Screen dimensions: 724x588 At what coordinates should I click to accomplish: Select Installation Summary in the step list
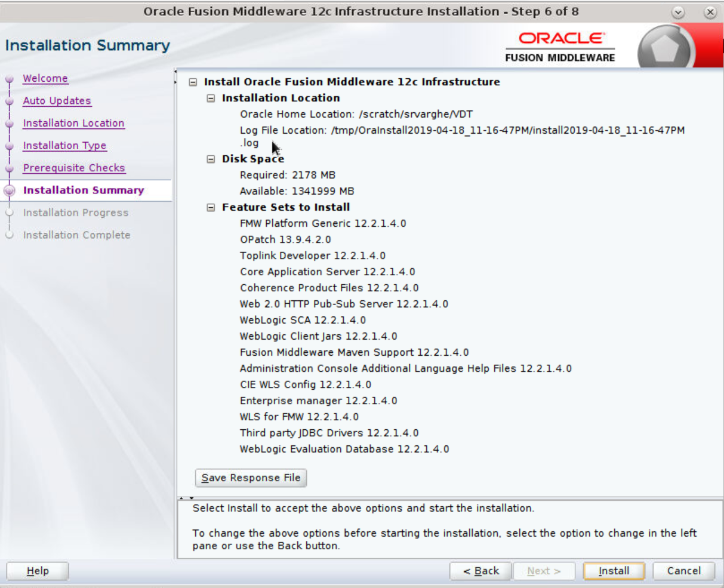click(84, 190)
